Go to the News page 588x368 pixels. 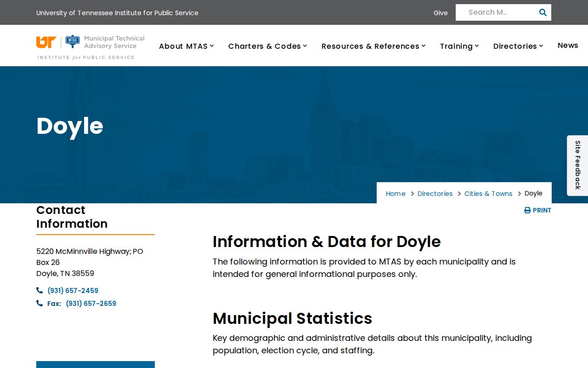click(x=568, y=45)
